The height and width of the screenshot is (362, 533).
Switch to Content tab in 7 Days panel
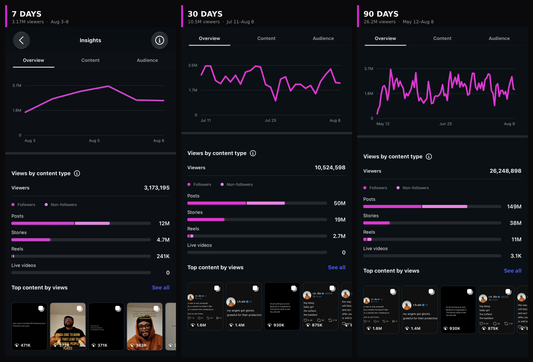(x=90, y=60)
